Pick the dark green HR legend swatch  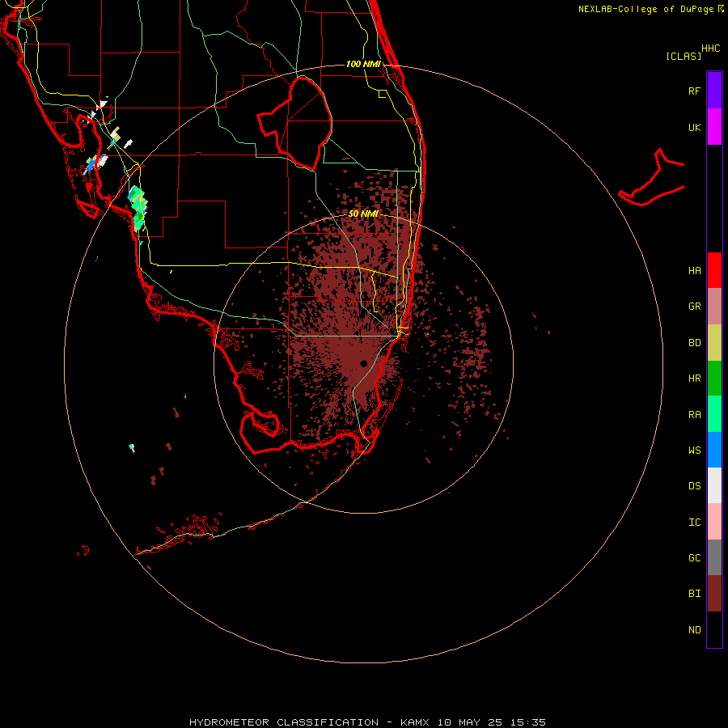click(714, 379)
